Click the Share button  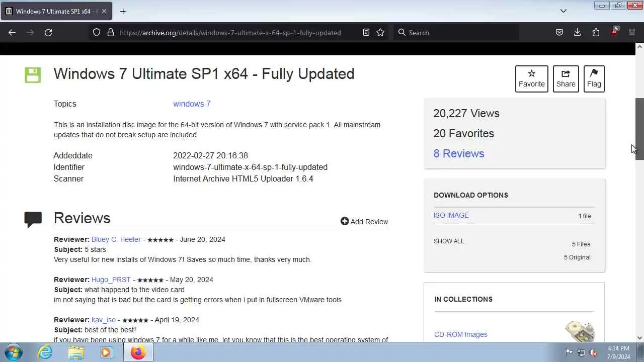566,79
